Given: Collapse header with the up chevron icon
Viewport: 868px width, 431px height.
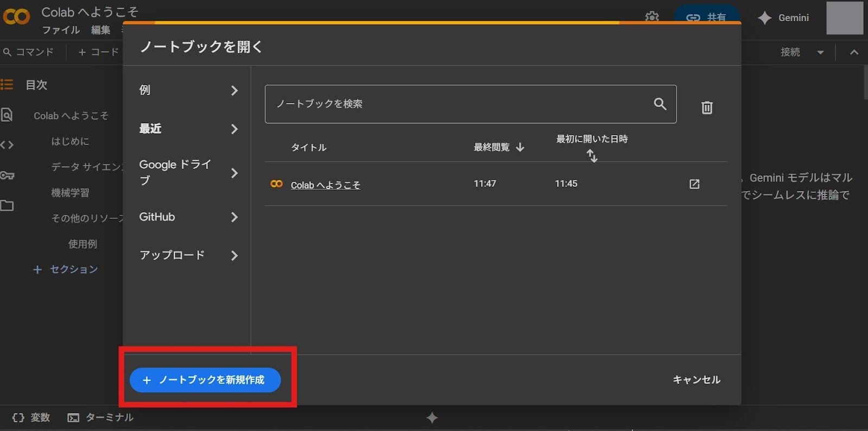Looking at the screenshot, I should (854, 52).
